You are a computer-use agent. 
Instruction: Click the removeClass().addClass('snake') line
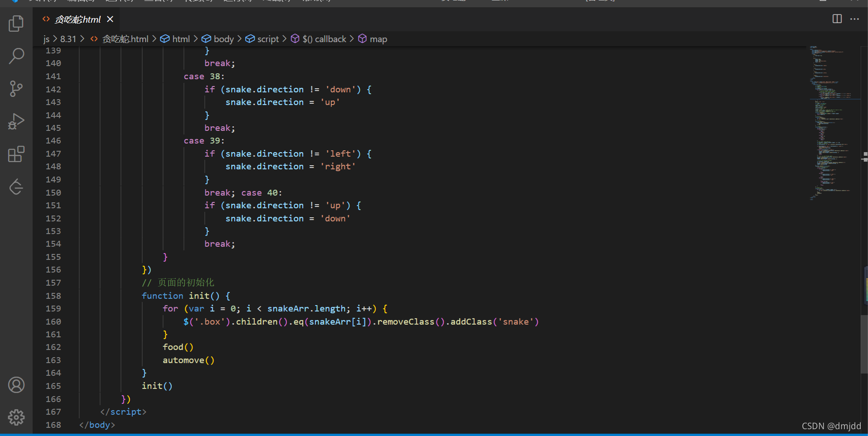[x=361, y=322]
